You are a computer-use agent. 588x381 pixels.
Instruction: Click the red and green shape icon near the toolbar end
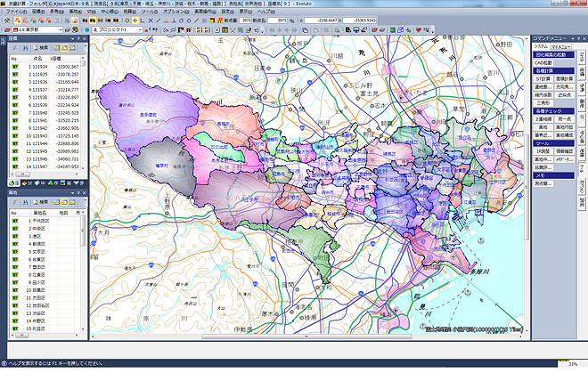point(419,29)
